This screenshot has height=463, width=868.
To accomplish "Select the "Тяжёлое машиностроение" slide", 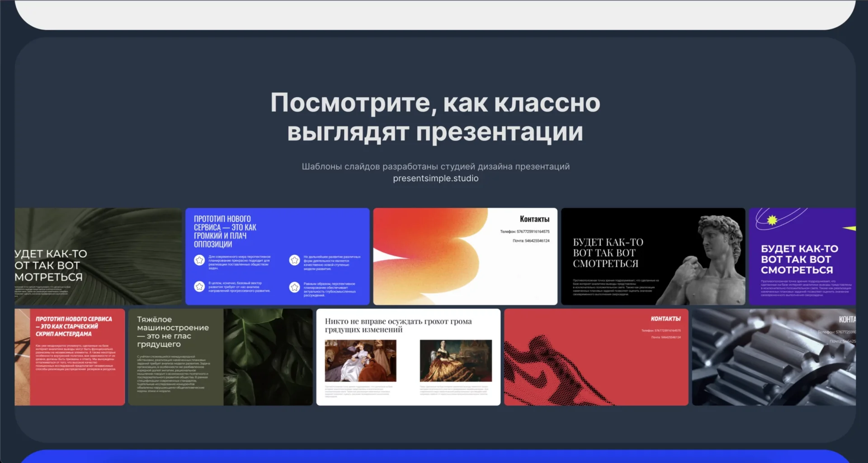I will 220,357.
